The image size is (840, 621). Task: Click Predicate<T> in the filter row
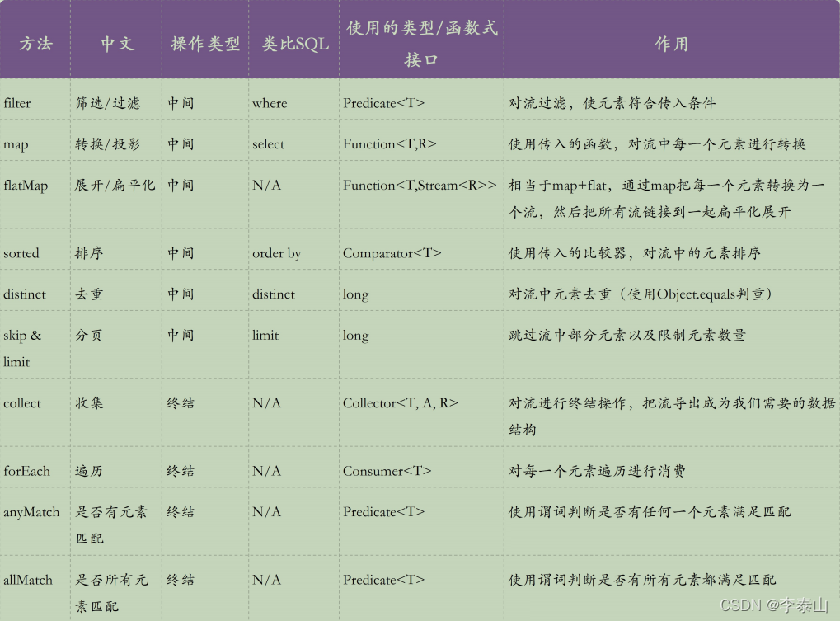[383, 103]
